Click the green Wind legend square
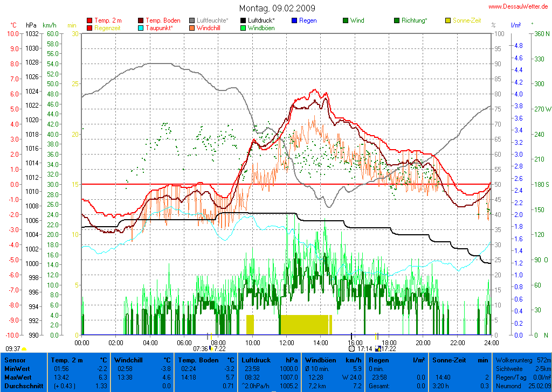 (x=345, y=20)
